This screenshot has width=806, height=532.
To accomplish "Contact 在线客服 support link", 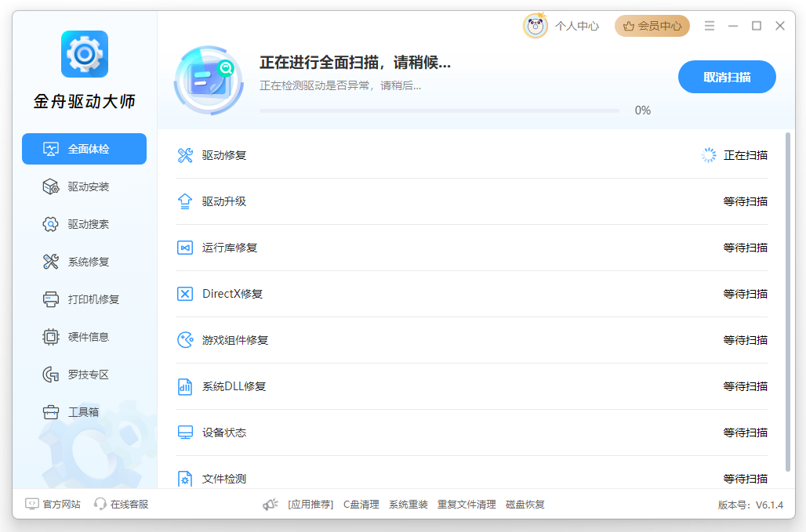I will point(129,505).
